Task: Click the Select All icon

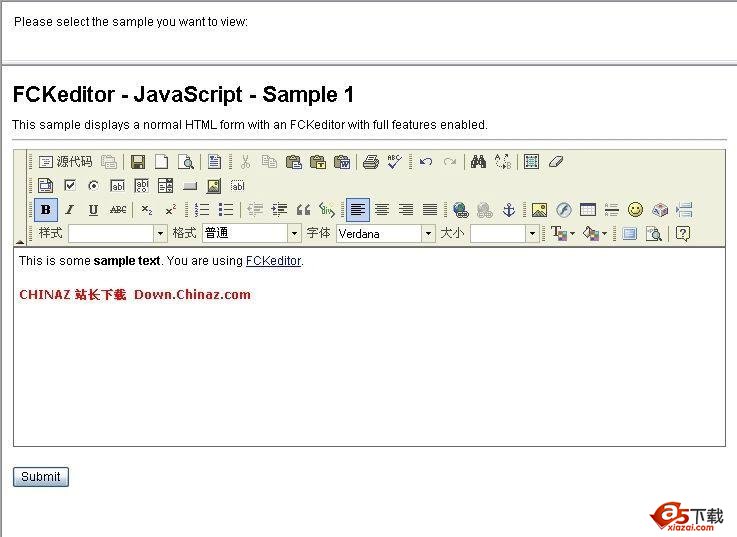Action: [532, 162]
